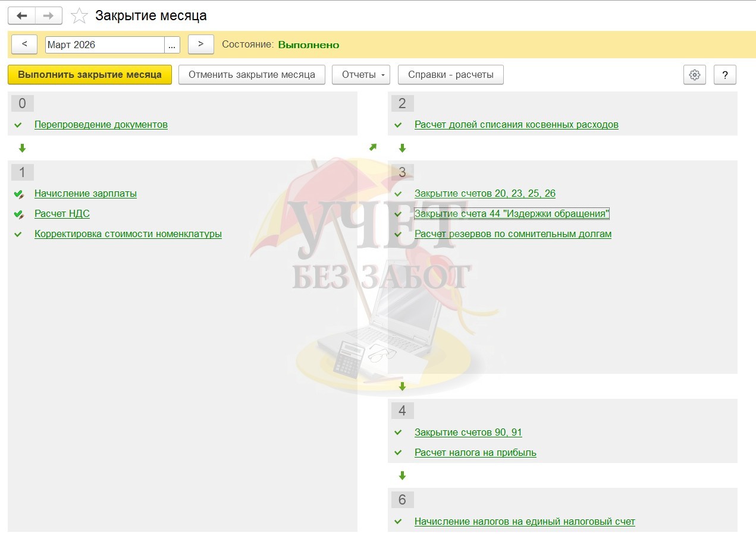Add page to favorites with star icon
756x539 pixels.
(x=79, y=16)
